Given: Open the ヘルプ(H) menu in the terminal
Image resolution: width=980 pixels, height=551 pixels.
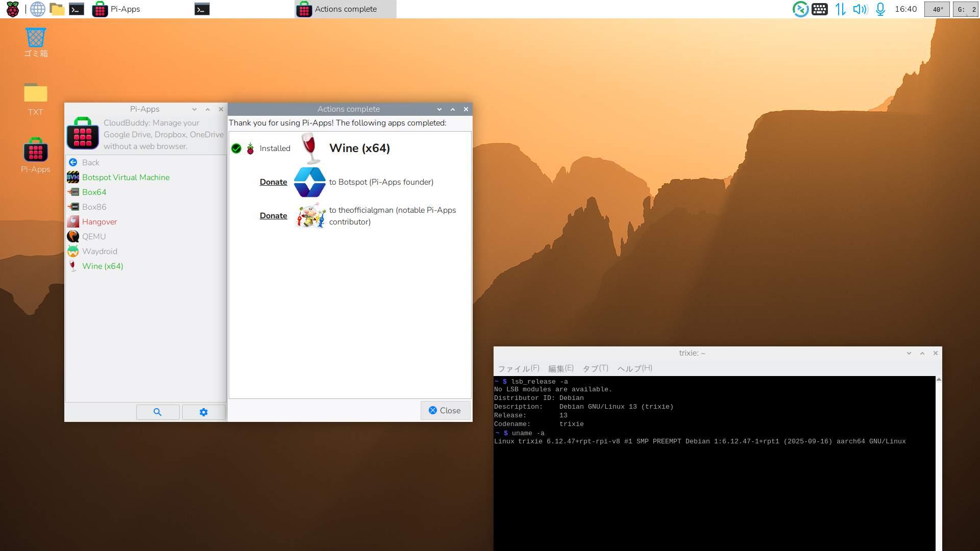Looking at the screenshot, I should (634, 368).
